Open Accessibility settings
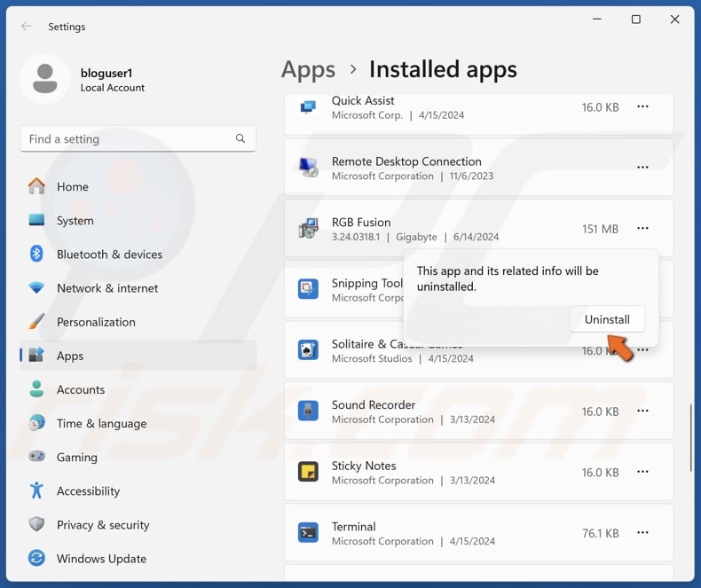Screen dimensions: 701x588 pos(138,491)
